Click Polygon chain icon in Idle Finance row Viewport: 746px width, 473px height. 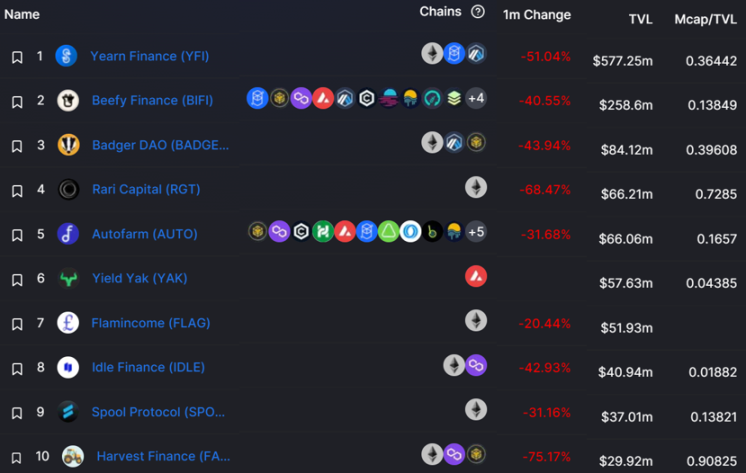(476, 365)
